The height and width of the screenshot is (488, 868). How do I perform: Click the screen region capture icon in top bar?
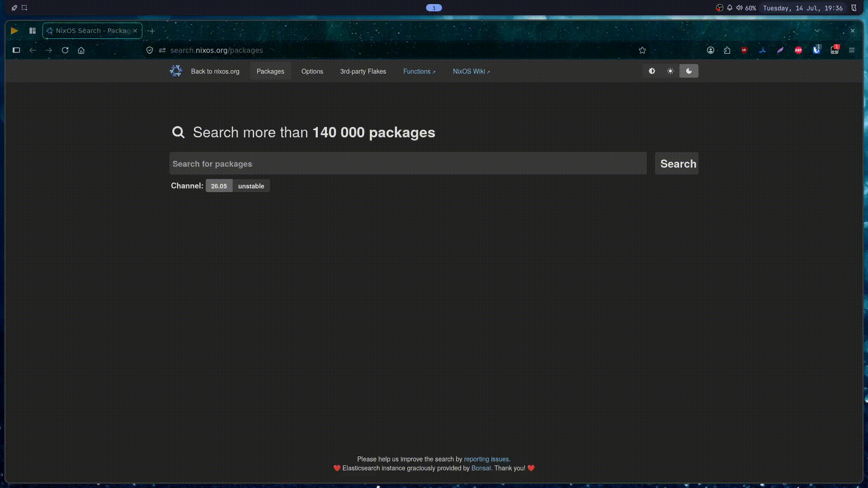[24, 8]
